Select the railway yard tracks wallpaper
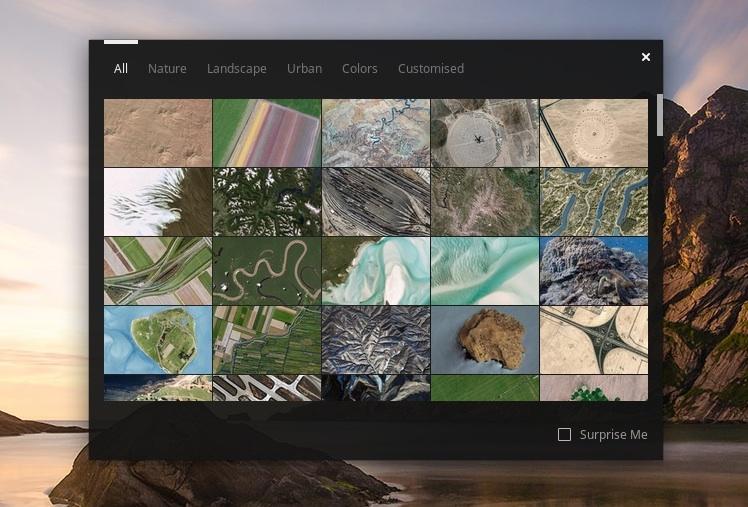Viewport: 748px width, 507px height. pos(376,202)
